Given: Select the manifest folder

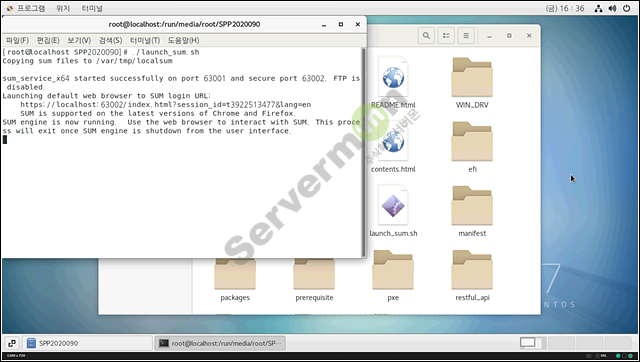Looking at the screenshot, I should coord(472,206).
